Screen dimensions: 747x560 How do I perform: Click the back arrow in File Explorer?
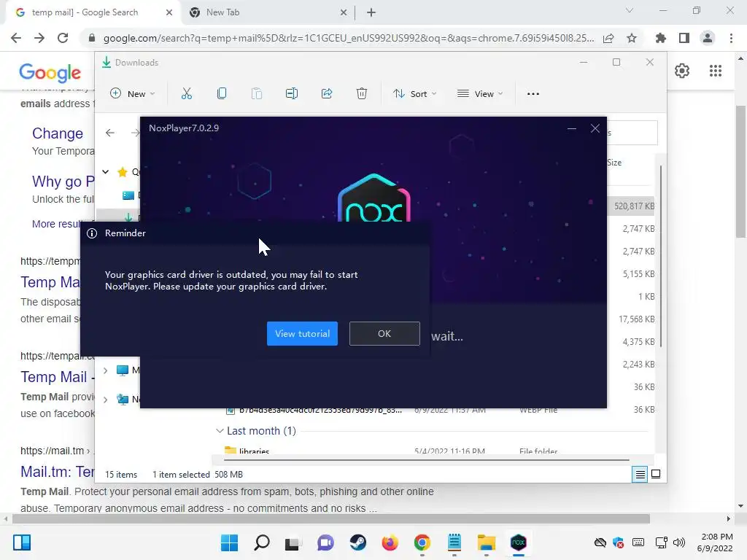coord(110,133)
